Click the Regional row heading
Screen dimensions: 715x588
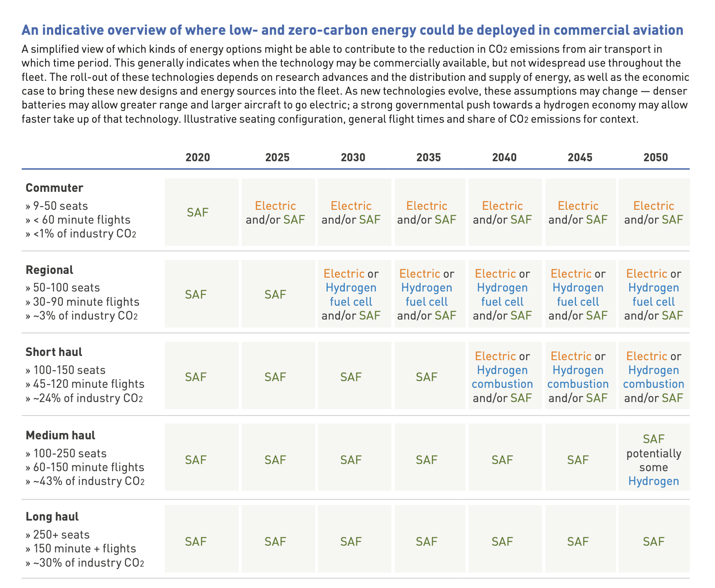tap(49, 270)
